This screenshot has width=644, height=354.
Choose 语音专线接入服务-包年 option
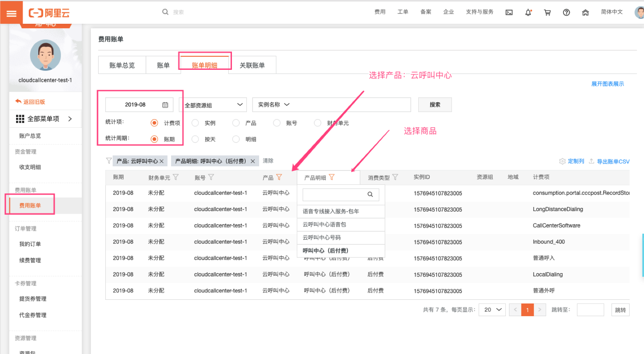pyautogui.click(x=341, y=211)
